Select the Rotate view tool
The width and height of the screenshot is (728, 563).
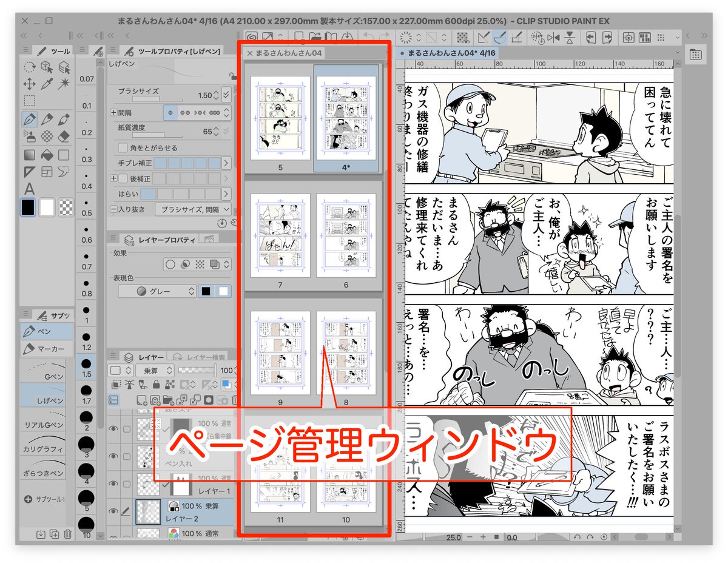[30, 67]
